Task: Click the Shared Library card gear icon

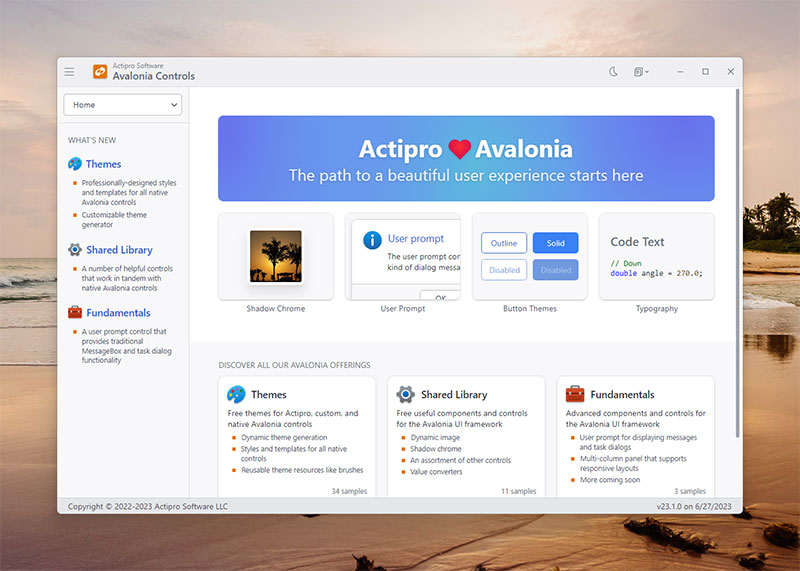Action: coord(406,394)
